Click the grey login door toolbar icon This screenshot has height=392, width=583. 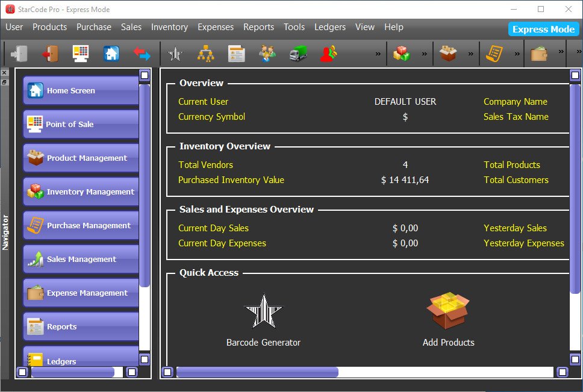click(x=19, y=54)
